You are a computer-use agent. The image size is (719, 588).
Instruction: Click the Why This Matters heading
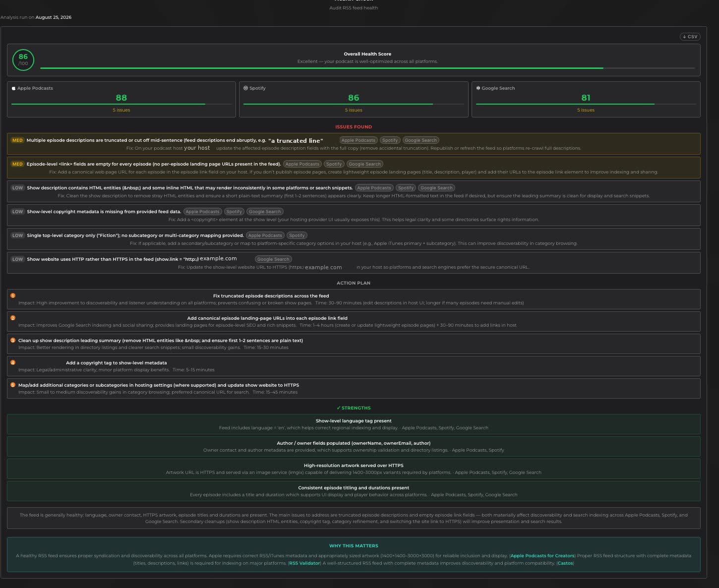pos(354,546)
